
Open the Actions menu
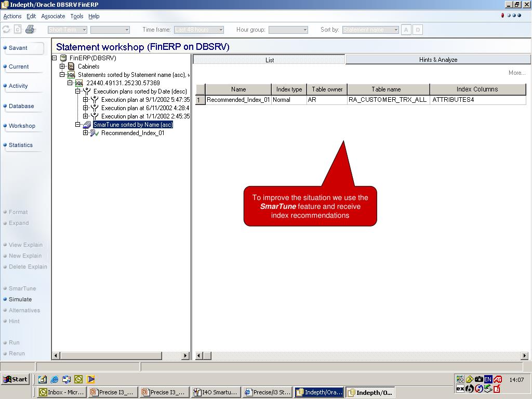point(12,16)
